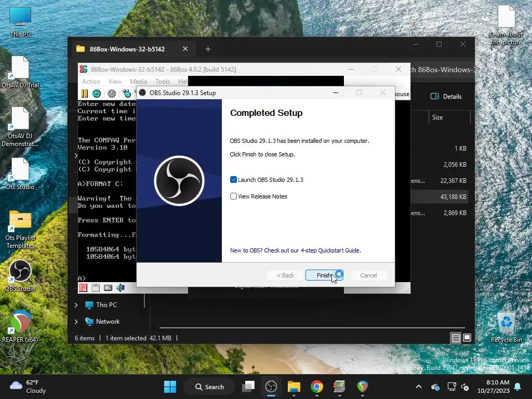Image resolution: width=532 pixels, height=399 pixels.
Task: Open This PC desktop icon
Action: click(x=20, y=22)
